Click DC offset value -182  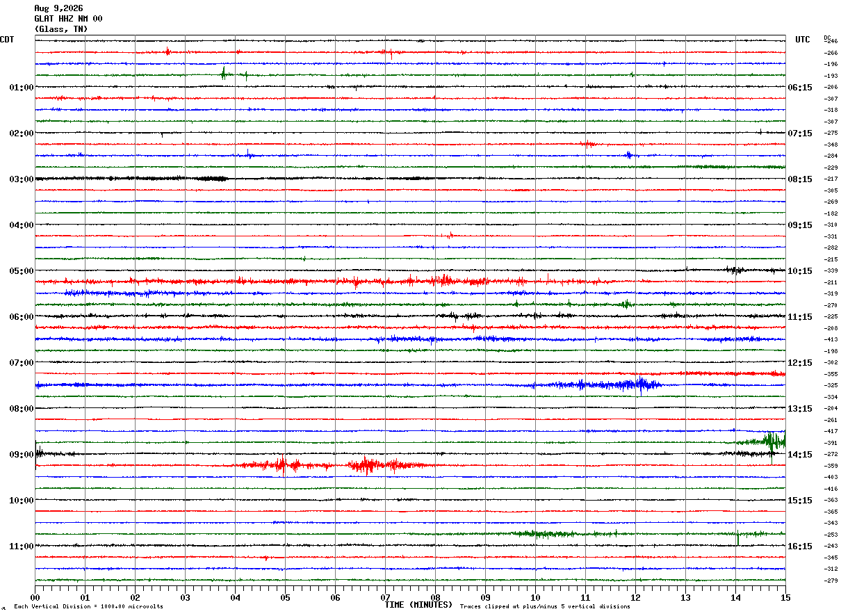coord(831,213)
